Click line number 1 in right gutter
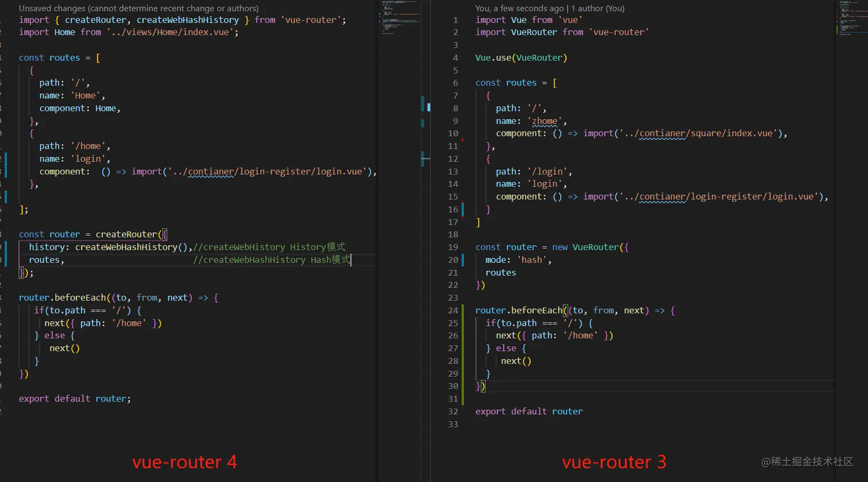The width and height of the screenshot is (868, 482). (x=456, y=20)
